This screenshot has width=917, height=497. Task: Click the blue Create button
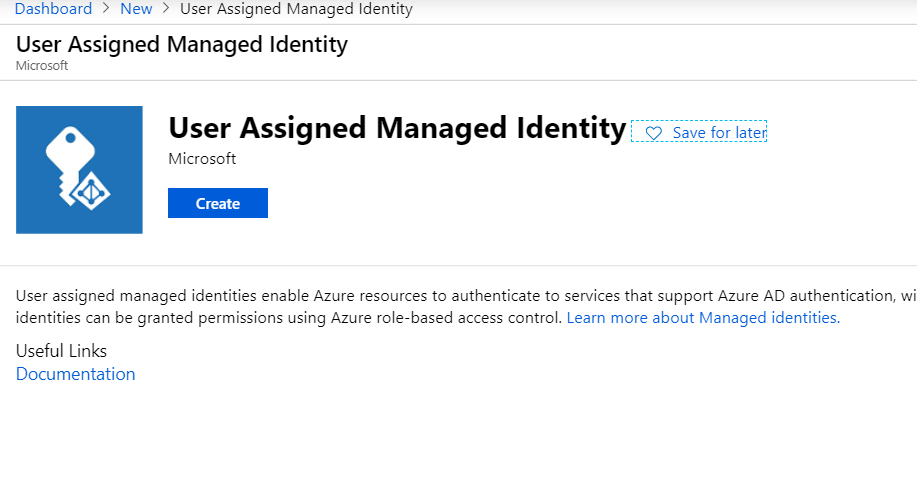(x=217, y=203)
